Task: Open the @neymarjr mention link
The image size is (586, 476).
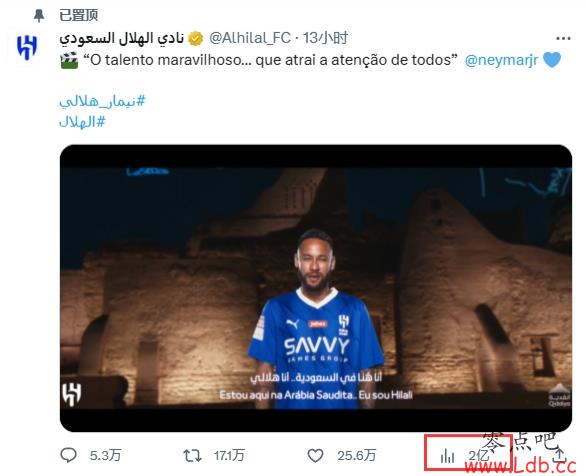Action: point(501,60)
